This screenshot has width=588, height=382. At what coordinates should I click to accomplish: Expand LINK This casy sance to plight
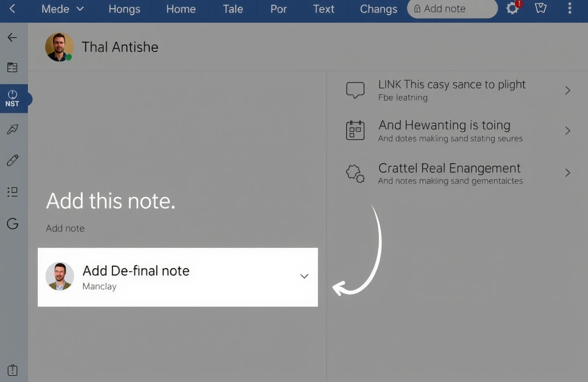point(568,90)
